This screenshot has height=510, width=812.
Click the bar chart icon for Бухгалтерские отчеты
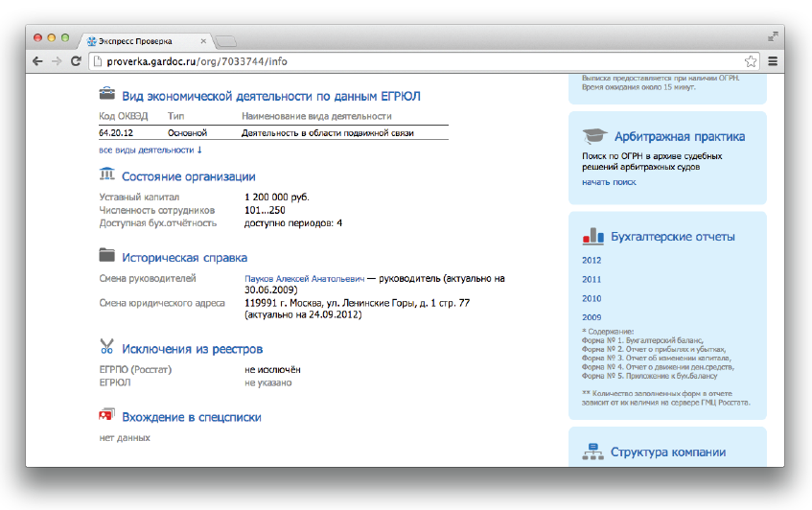point(592,236)
